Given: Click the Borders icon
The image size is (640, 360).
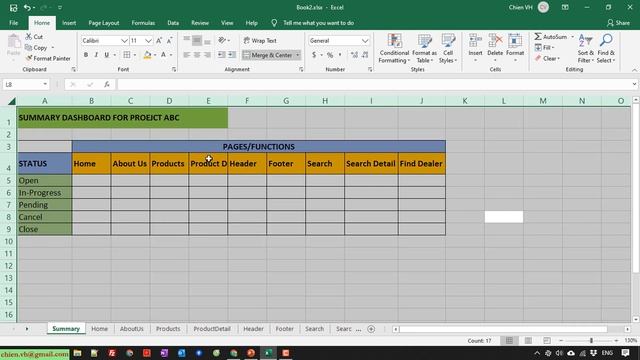Looking at the screenshot, I should (127, 55).
